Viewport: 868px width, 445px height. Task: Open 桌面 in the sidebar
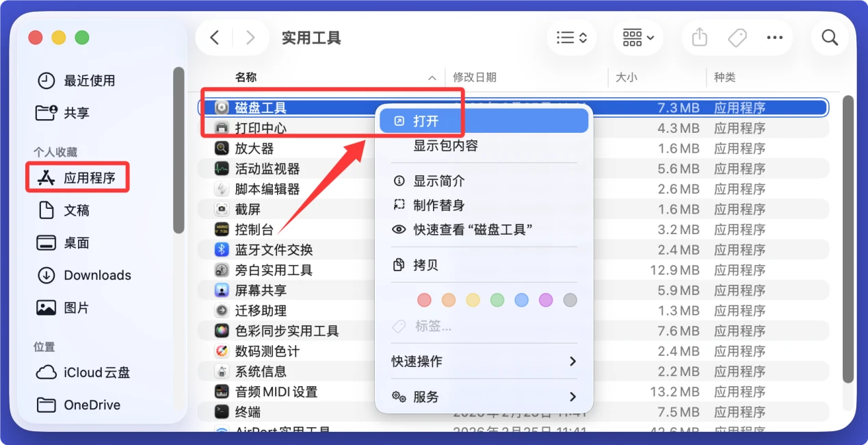point(63,243)
